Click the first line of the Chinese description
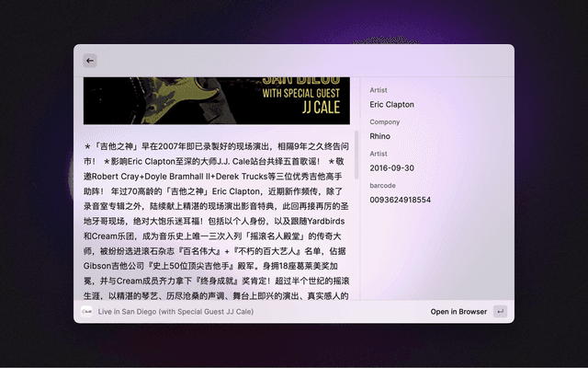 217,146
